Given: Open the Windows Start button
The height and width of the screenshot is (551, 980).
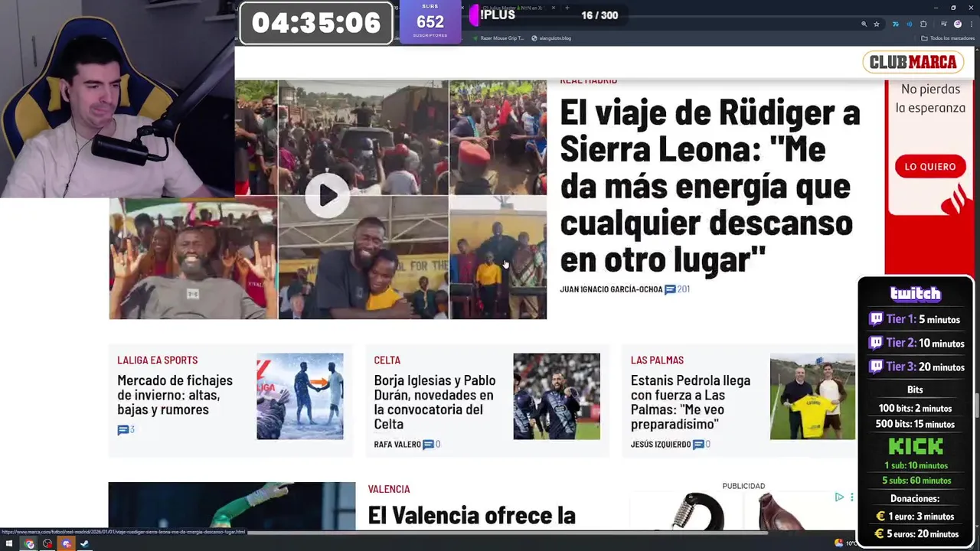Looking at the screenshot, I should (9, 544).
